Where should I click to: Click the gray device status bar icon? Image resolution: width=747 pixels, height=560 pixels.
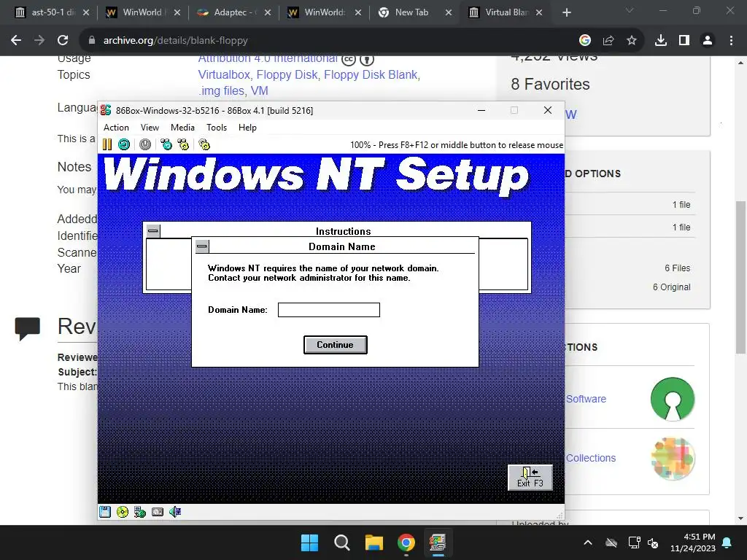tap(158, 512)
